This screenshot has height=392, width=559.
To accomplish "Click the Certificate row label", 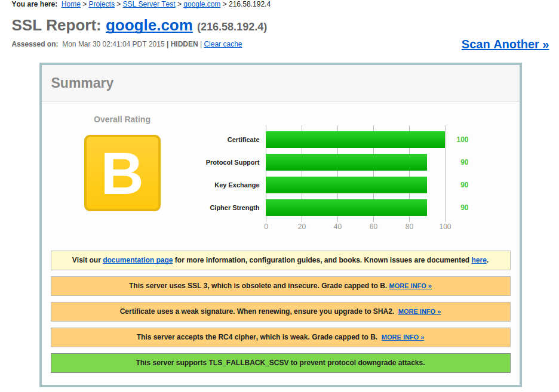I will 243,140.
